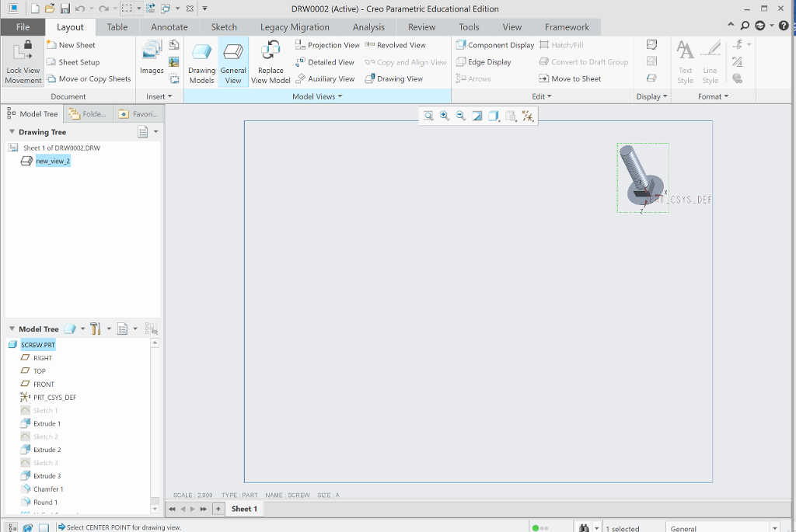The height and width of the screenshot is (532, 796).
Task: Open the Drawing Models tool
Action: (x=201, y=62)
